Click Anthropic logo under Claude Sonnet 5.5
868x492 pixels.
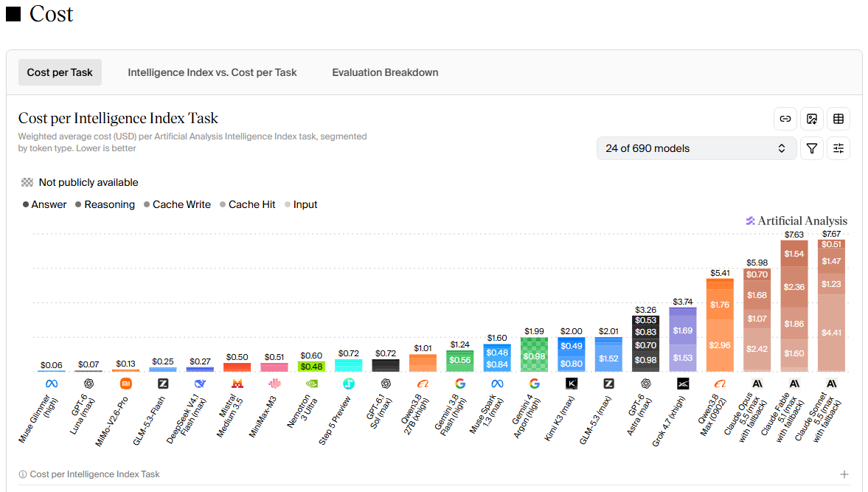[x=831, y=384]
